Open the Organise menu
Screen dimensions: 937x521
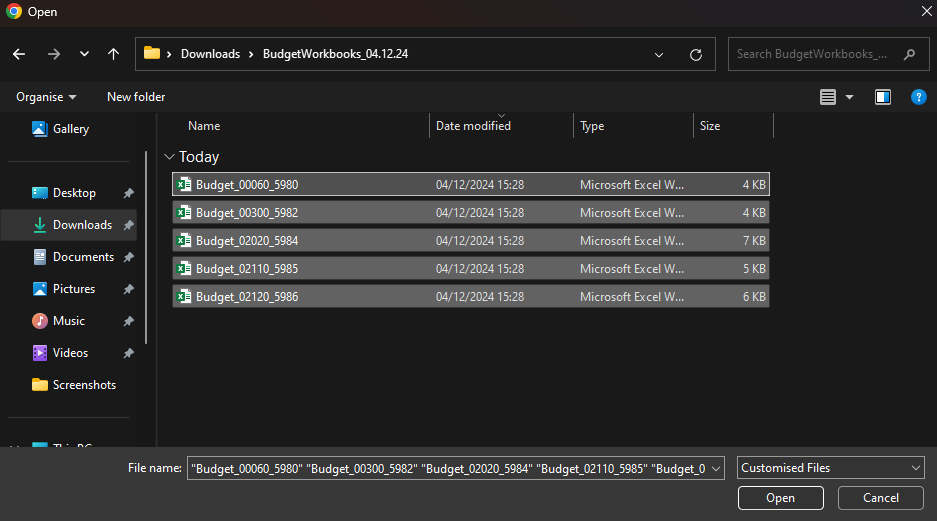46,97
